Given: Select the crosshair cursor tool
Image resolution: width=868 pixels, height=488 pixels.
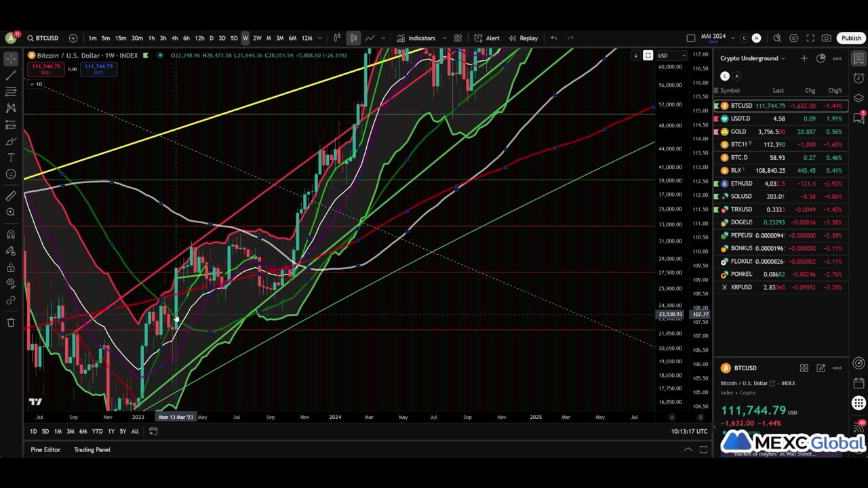Looking at the screenshot, I should click(11, 59).
